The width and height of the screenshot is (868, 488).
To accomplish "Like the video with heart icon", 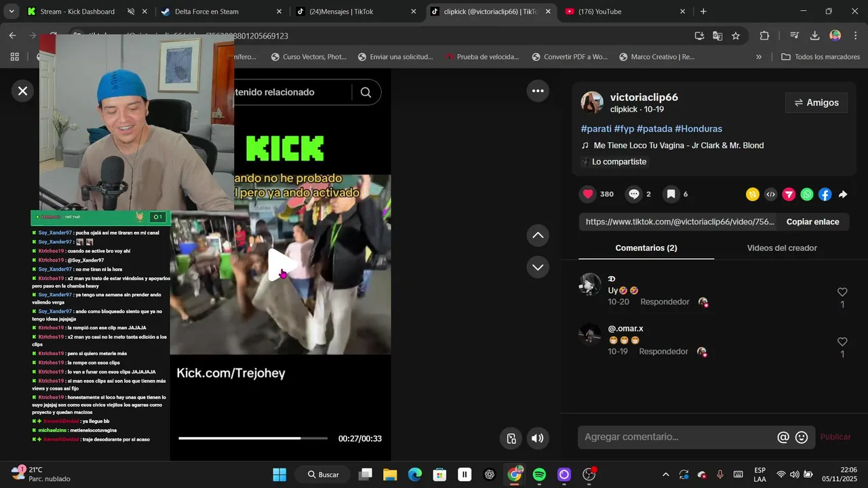I will [x=588, y=194].
